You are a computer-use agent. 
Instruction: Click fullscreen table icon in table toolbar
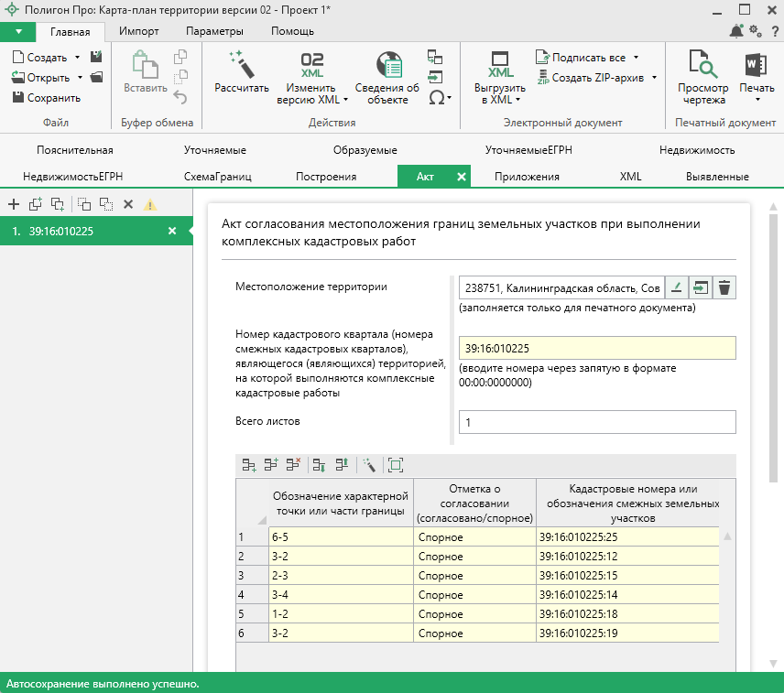click(396, 465)
